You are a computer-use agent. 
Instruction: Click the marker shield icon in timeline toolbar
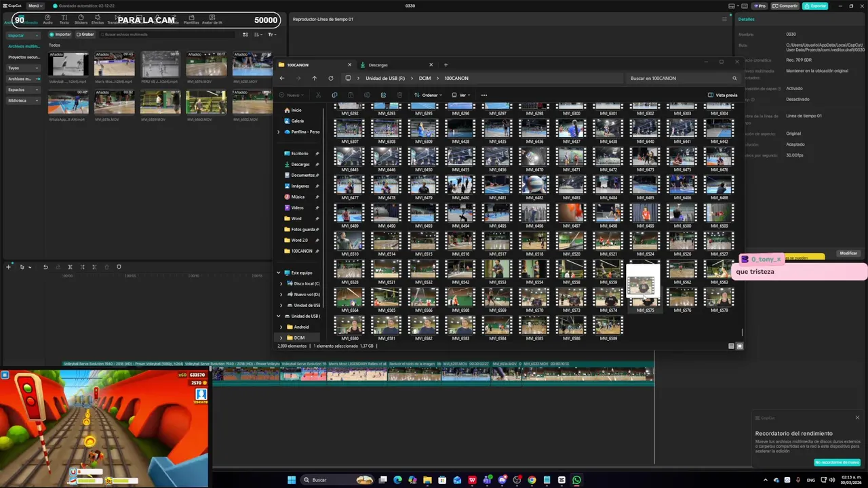click(119, 267)
